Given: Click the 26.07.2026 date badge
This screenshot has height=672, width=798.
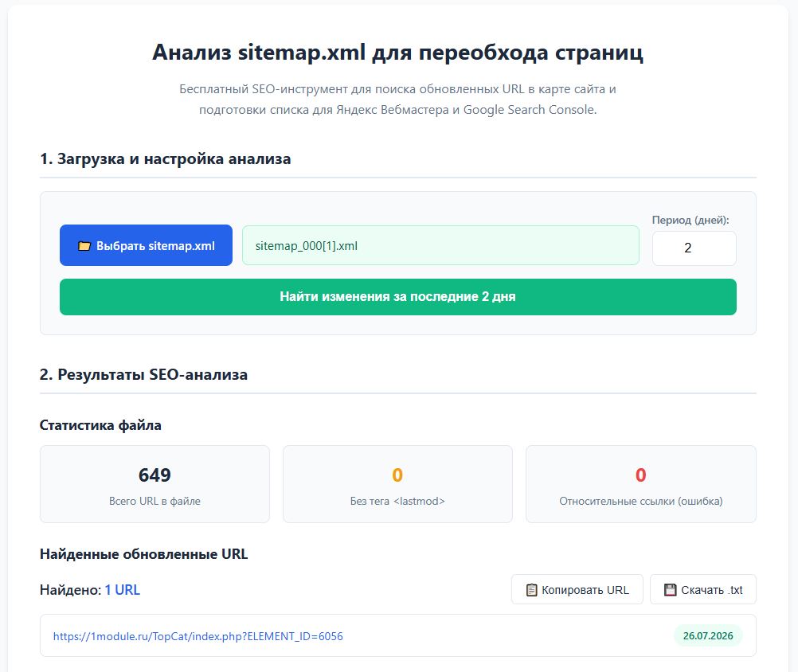Looking at the screenshot, I should coord(708,636).
